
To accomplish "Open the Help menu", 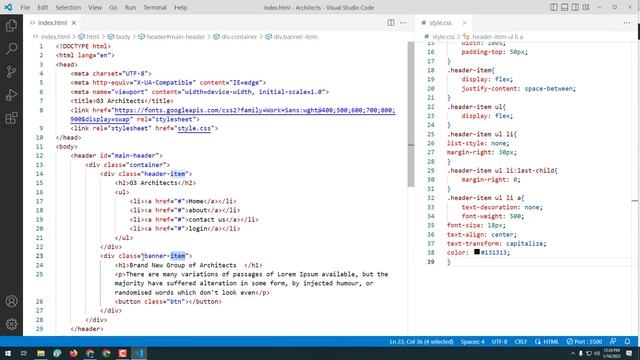I will [x=180, y=7].
